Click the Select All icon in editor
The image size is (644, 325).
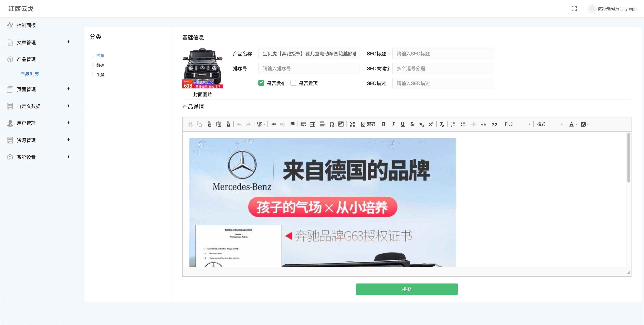pos(303,124)
